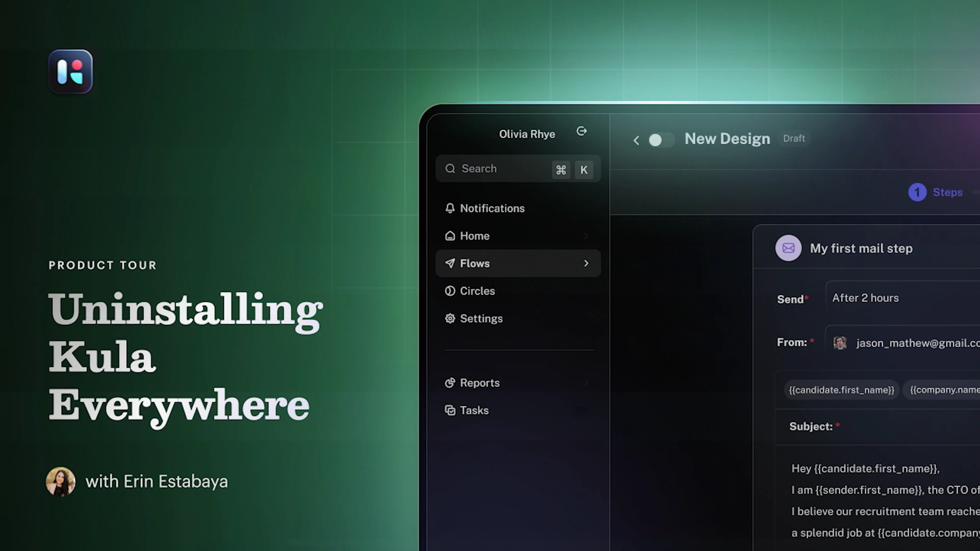The image size is (980, 551).
Task: Click the Kula app logo
Action: pos(70,71)
